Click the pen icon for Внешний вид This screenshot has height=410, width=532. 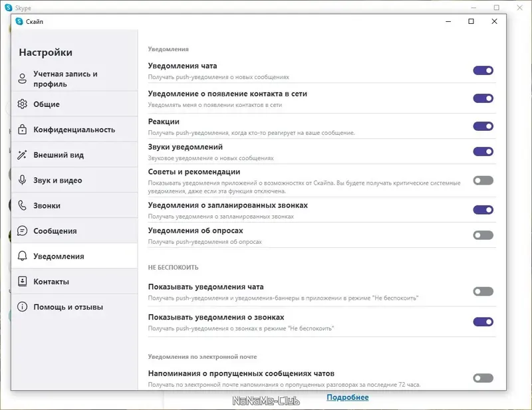[21, 154]
